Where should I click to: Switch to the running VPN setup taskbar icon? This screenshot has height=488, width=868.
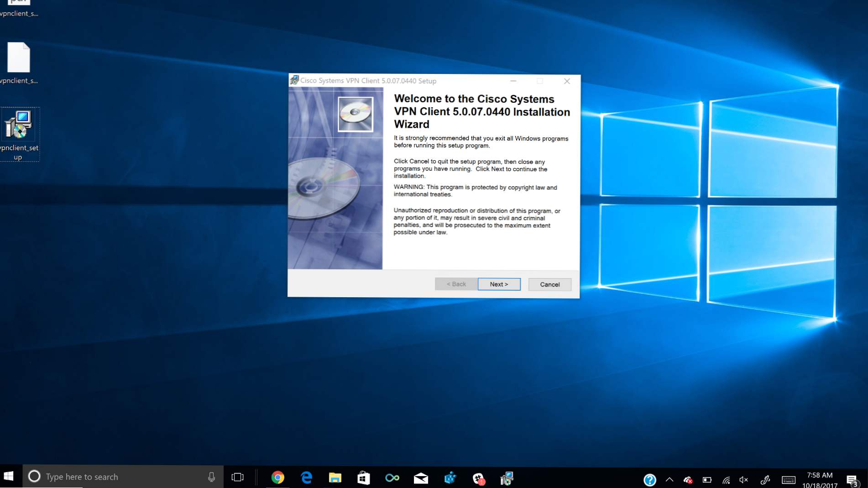point(507,478)
